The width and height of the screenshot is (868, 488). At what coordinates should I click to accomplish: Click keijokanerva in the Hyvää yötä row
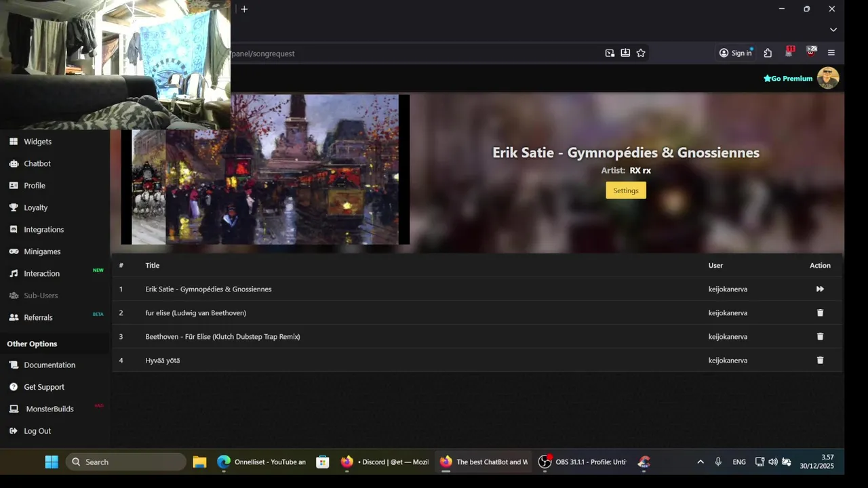[x=728, y=361]
